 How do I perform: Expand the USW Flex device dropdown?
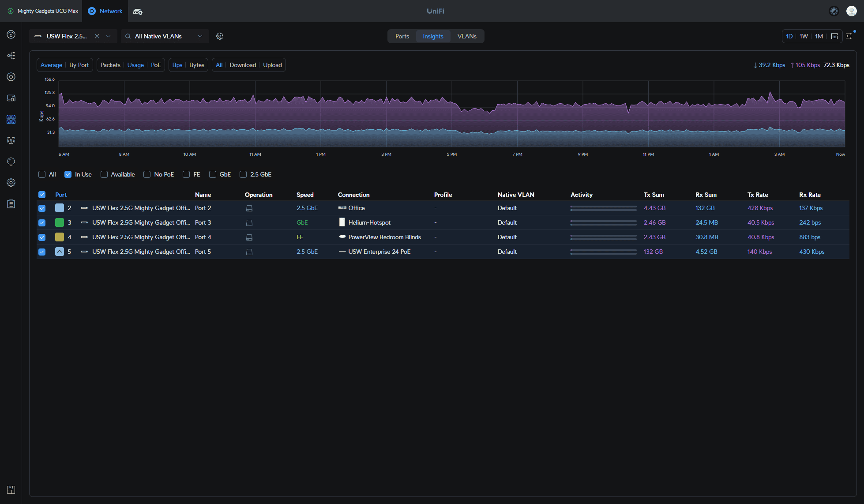pos(109,36)
